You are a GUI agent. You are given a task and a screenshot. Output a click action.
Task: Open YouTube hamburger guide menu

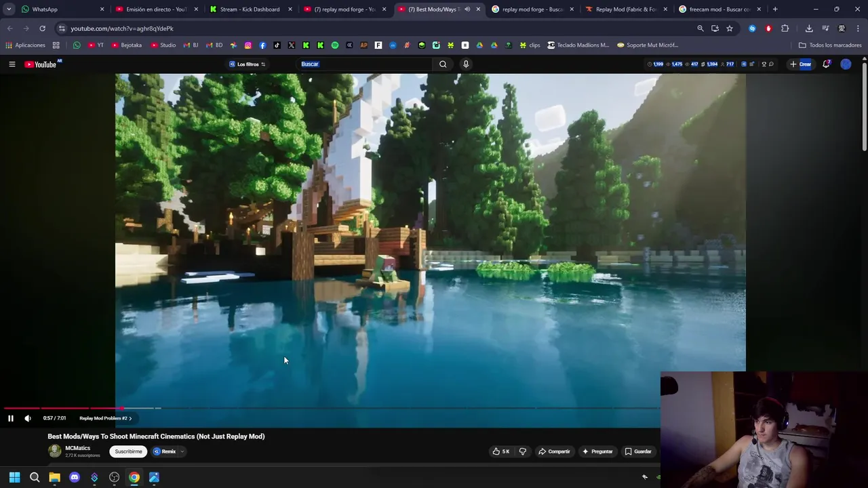click(12, 64)
